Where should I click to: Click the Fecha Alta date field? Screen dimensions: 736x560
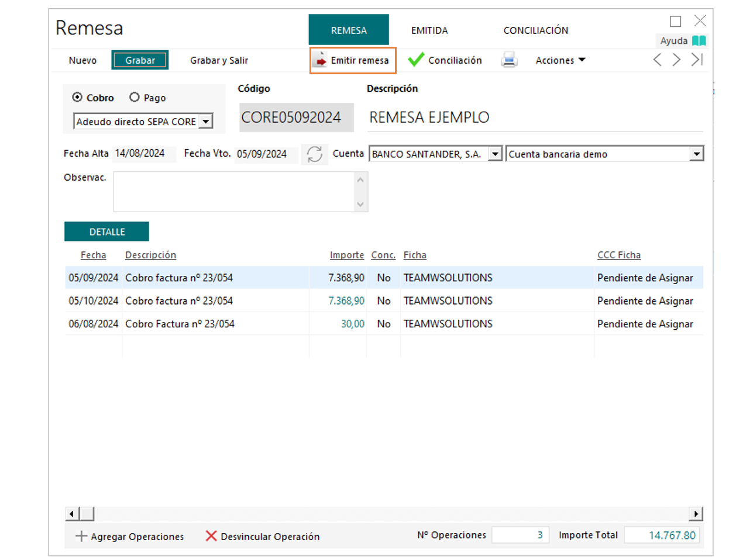pyautogui.click(x=145, y=154)
